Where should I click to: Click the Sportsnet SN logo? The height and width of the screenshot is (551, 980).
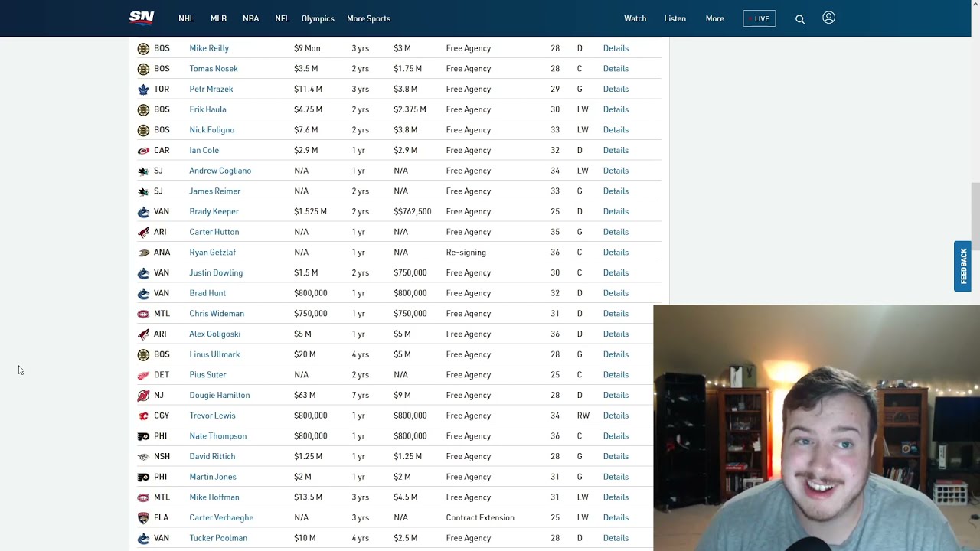point(142,18)
